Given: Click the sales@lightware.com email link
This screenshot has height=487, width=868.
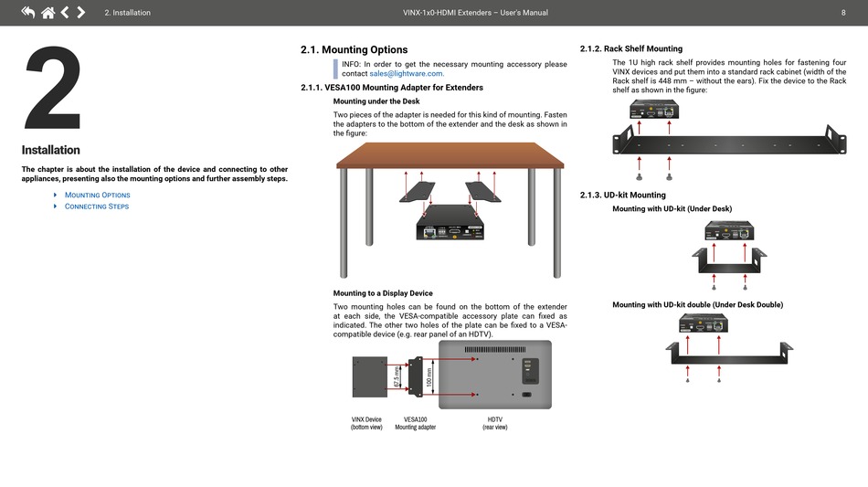Looking at the screenshot, I should [x=407, y=74].
